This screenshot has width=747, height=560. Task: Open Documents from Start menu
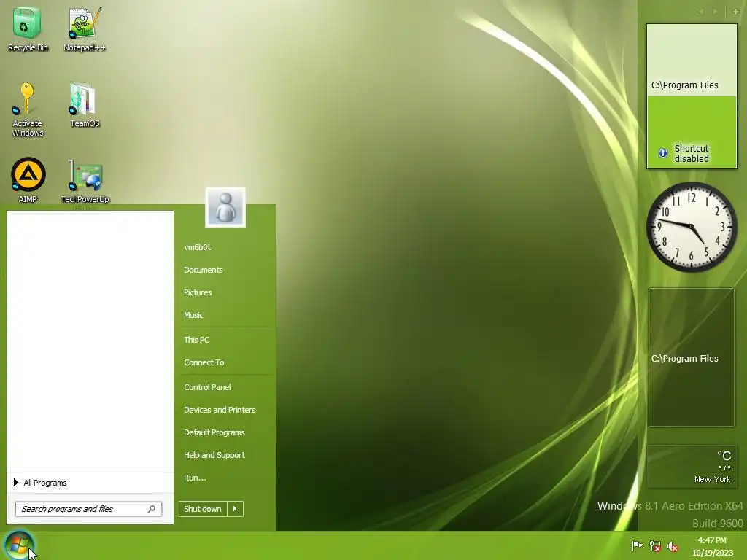click(204, 270)
